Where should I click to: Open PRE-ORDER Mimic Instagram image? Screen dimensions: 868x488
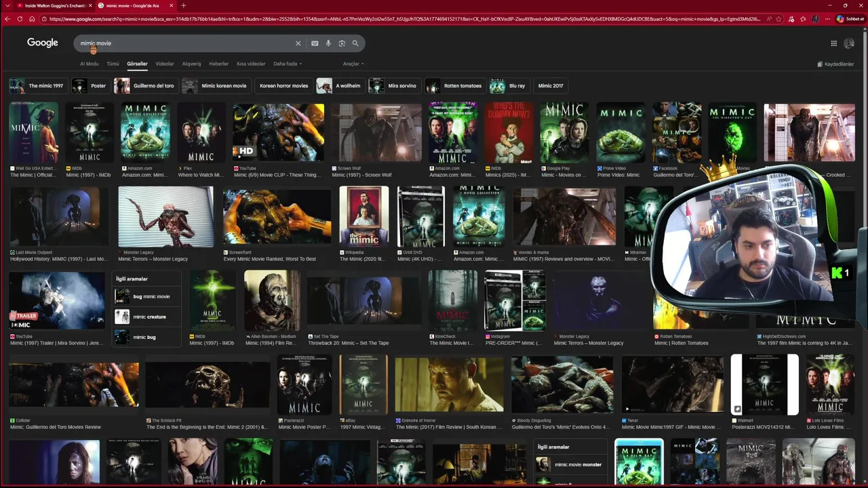pos(515,300)
